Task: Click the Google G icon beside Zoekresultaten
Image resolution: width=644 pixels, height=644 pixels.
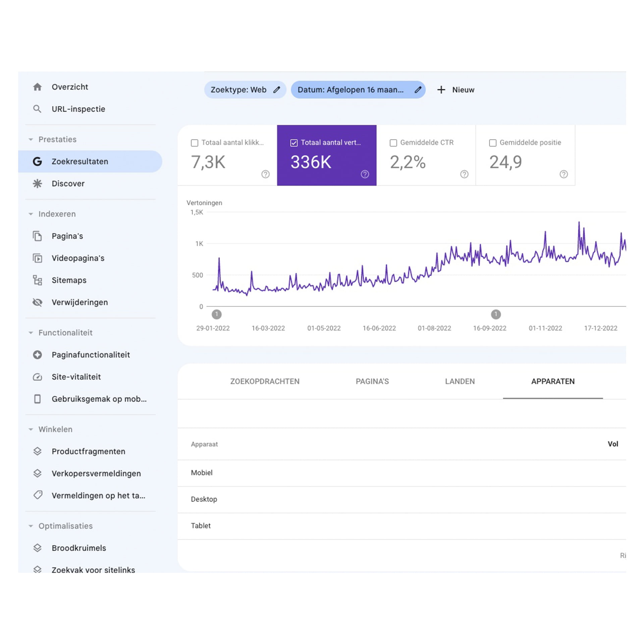Action: [38, 161]
